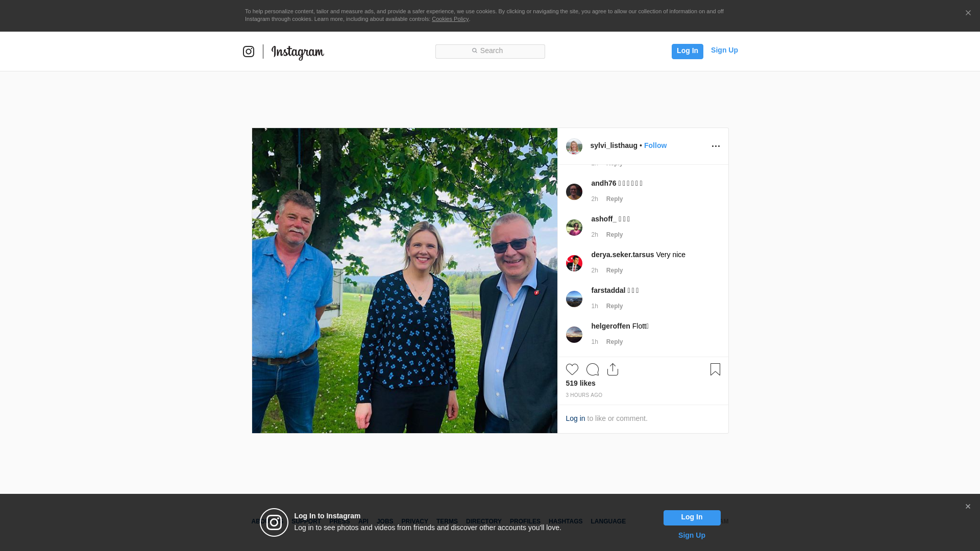980x551 pixels.
Task: Click the helgeroffen username
Action: (x=610, y=326)
